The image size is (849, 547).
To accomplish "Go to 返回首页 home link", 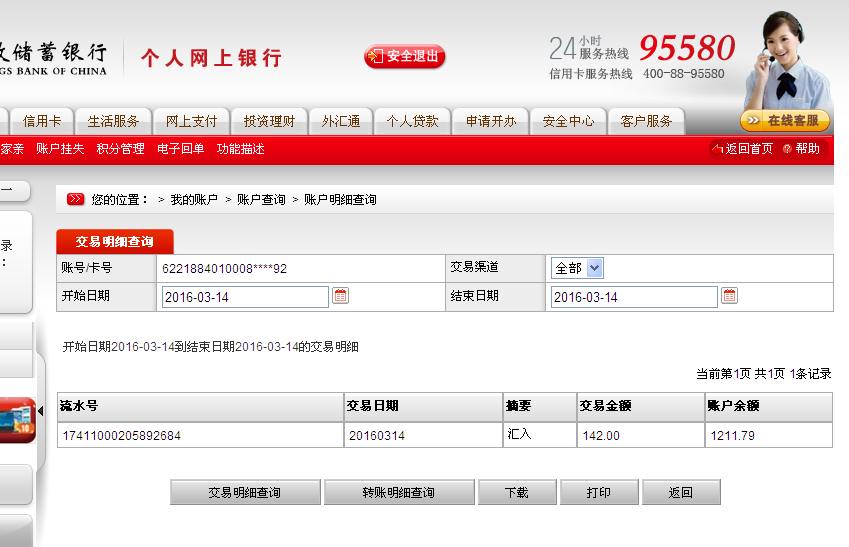I will click(x=742, y=149).
